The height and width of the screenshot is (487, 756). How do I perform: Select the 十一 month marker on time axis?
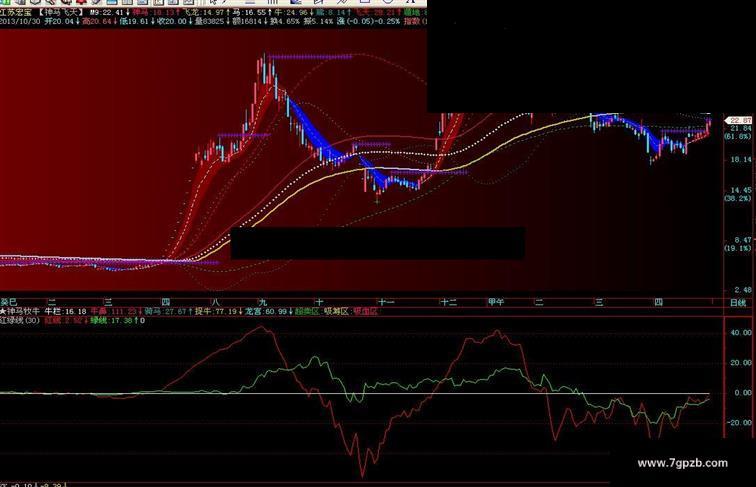coord(387,302)
